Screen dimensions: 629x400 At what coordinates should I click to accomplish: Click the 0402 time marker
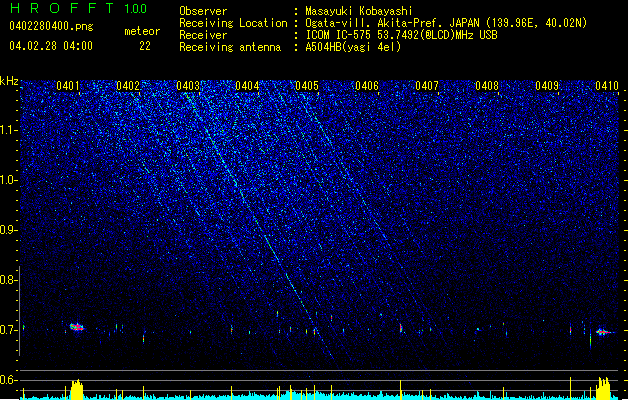click(x=128, y=86)
